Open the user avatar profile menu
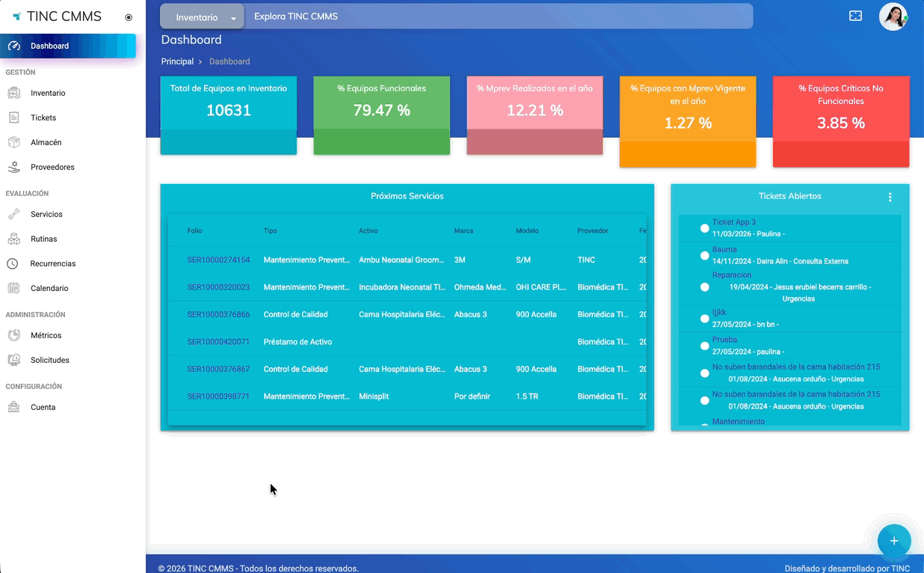 click(893, 16)
